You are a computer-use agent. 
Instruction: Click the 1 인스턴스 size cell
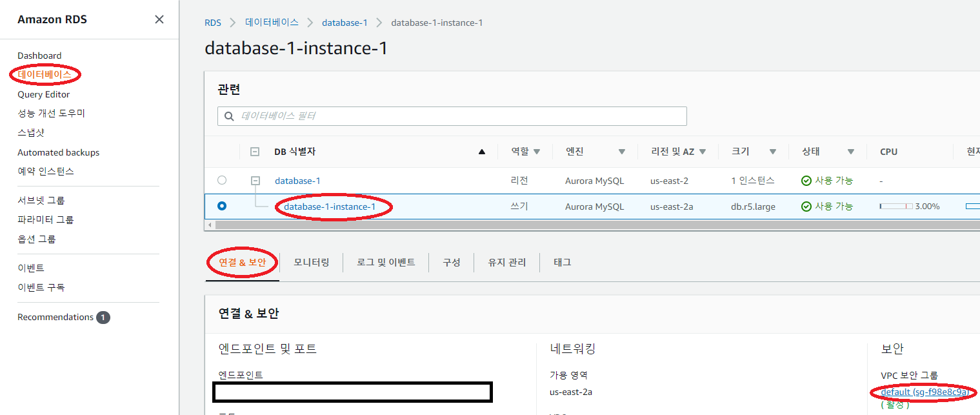coord(753,181)
